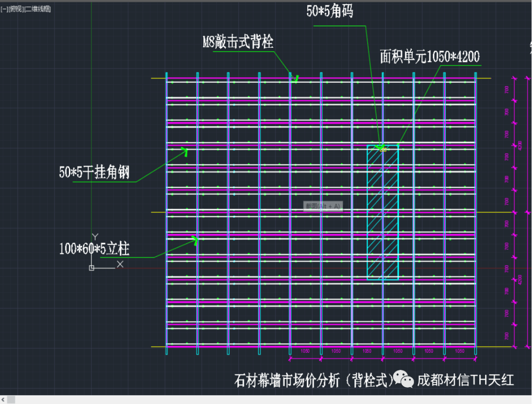This screenshot has height=404, width=532.
Task: Click the cyan hatched area unit rectangle
Action: [383, 213]
